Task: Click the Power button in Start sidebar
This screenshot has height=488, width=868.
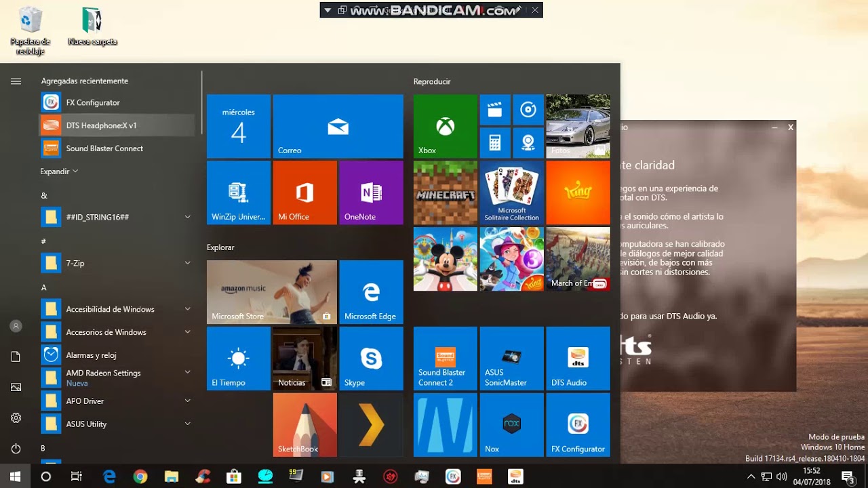Action: pyautogui.click(x=16, y=449)
